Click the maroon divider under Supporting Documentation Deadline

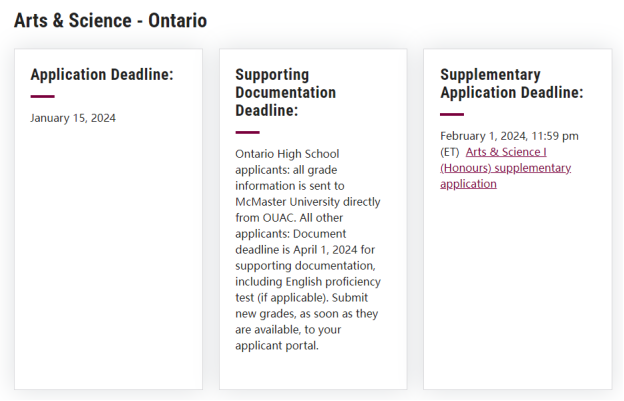tap(247, 131)
